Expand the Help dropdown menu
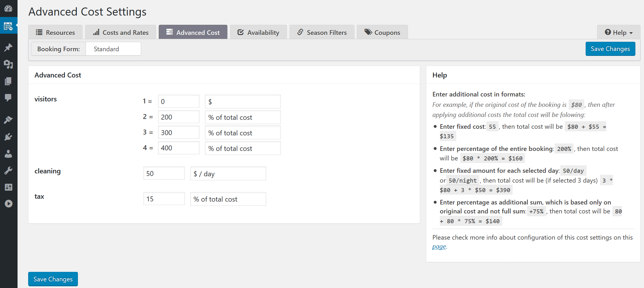Screen dimensions: 644x288 [x=618, y=32]
